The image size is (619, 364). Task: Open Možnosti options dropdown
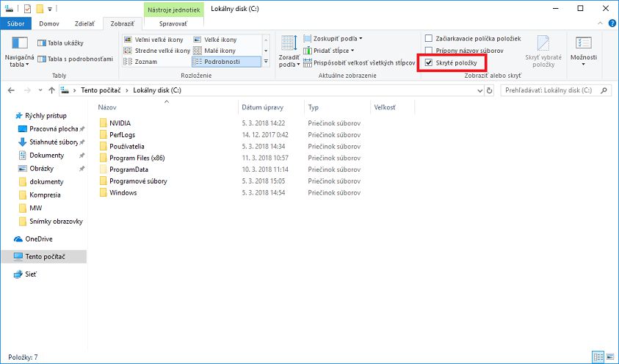(x=584, y=51)
